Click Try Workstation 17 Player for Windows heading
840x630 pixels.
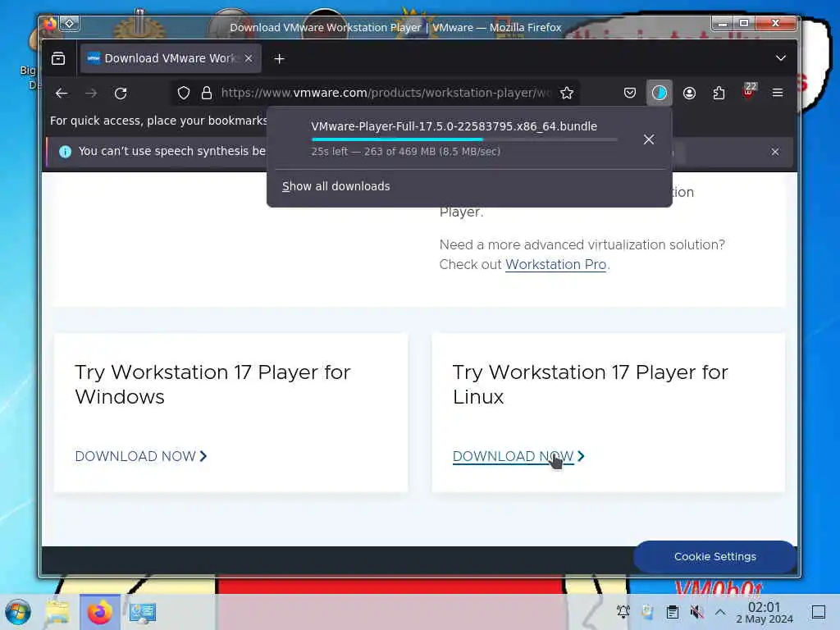point(212,384)
